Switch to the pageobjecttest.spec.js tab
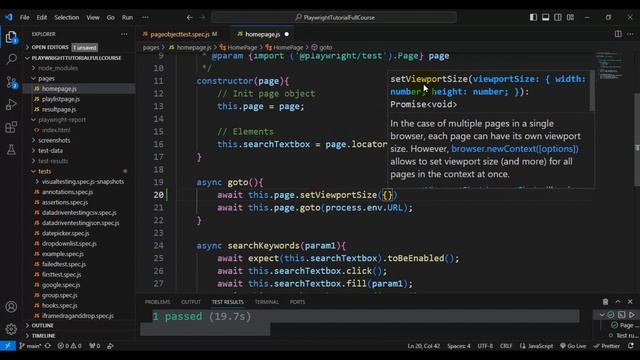 click(x=184, y=34)
